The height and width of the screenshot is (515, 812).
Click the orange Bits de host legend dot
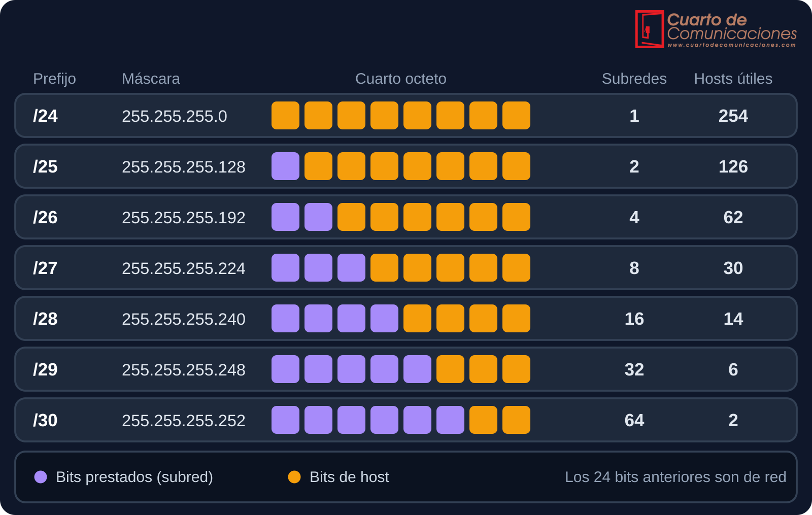pyautogui.click(x=294, y=477)
